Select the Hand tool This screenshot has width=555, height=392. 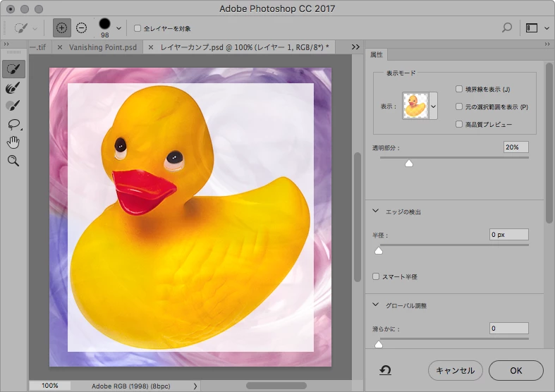[x=13, y=142]
